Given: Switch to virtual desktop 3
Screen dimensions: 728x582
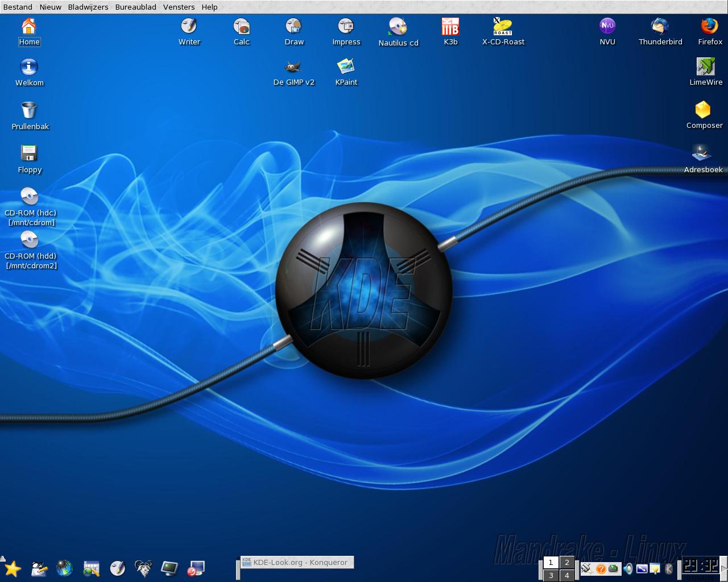Looking at the screenshot, I should (x=551, y=576).
